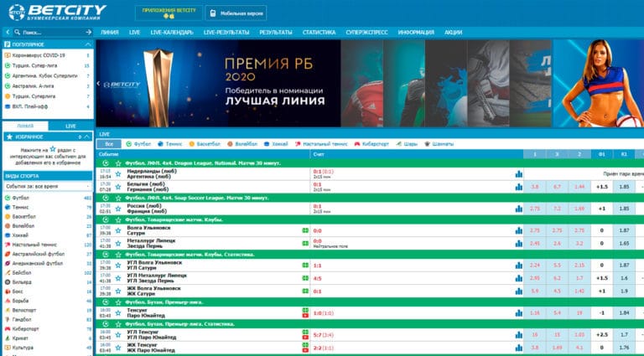Open statistics chart icon for Металлург Липецк–Звезда Пермь
This screenshot has height=356, width=644.
[x=519, y=244]
